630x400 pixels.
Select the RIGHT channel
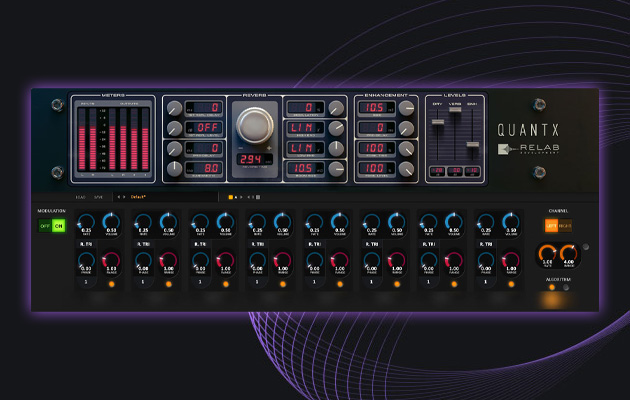click(565, 226)
